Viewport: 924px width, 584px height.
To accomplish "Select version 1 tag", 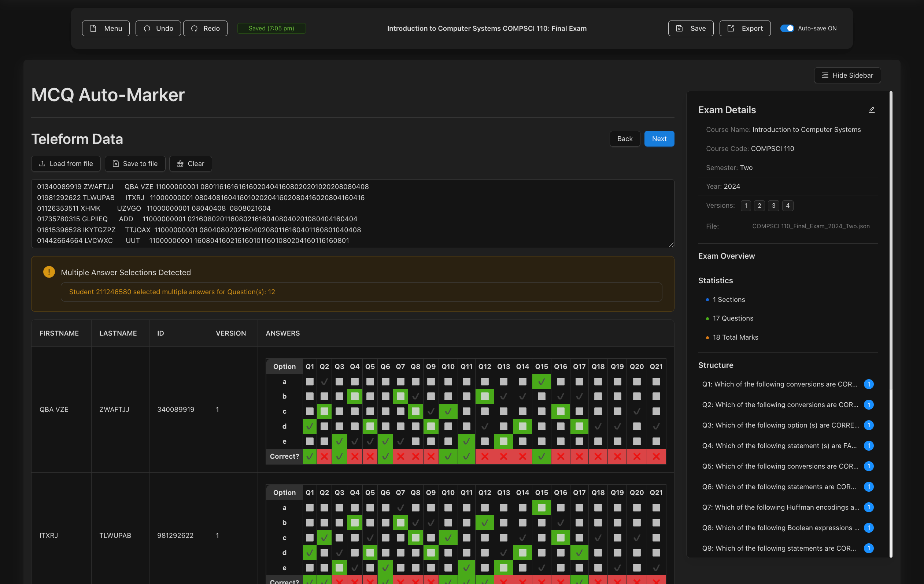I will [746, 206].
